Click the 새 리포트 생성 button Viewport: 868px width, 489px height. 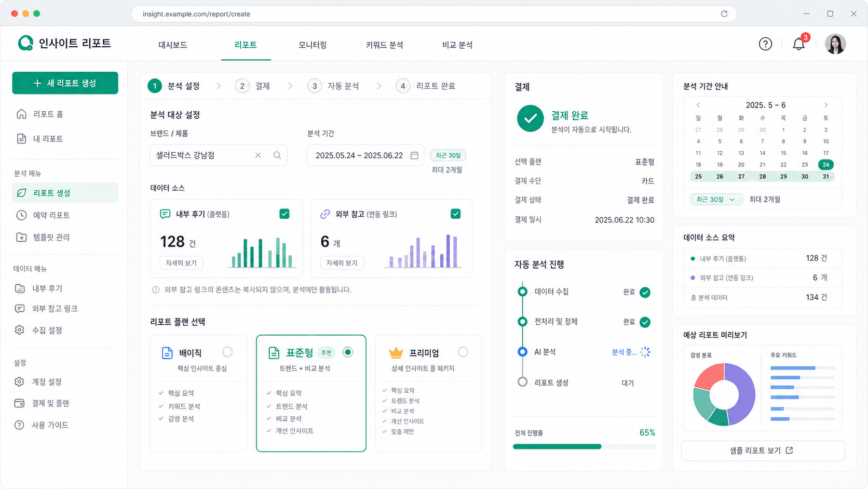(x=65, y=83)
